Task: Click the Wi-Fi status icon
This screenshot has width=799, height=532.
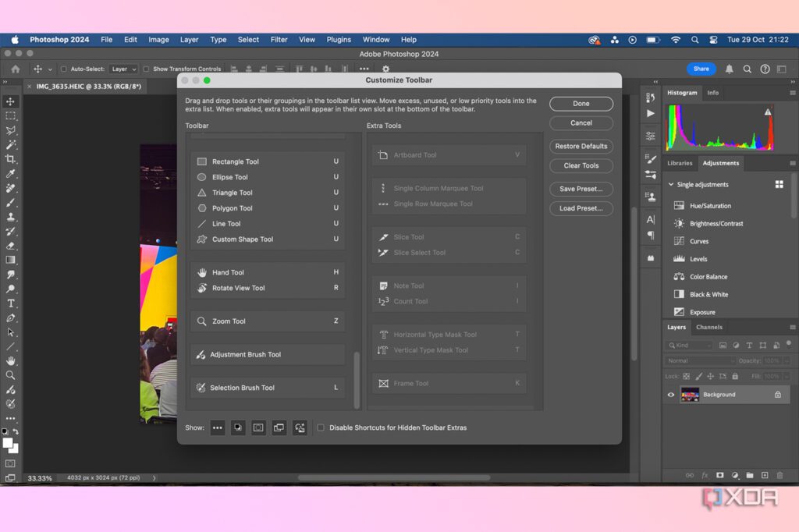Action: pyautogui.click(x=676, y=40)
